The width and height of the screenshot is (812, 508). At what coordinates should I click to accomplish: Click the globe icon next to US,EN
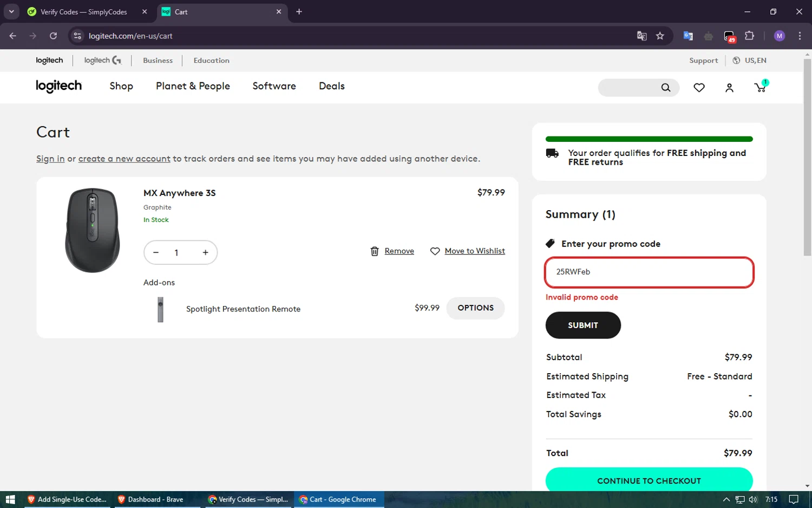tap(736, 61)
